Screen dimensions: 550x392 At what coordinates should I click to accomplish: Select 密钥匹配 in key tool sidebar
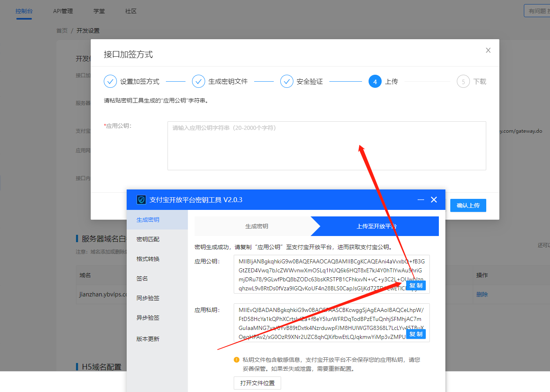click(157, 239)
